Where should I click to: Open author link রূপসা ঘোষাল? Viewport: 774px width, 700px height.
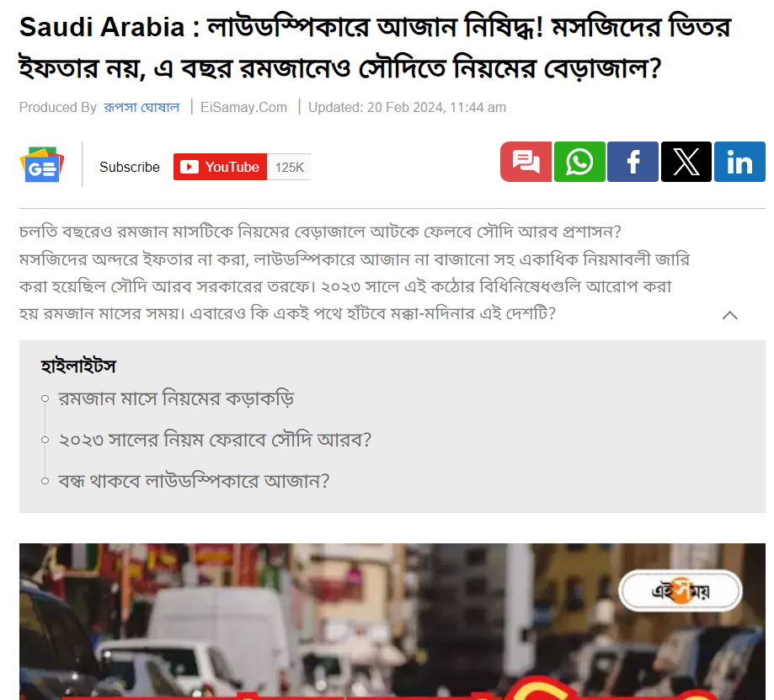(141, 107)
